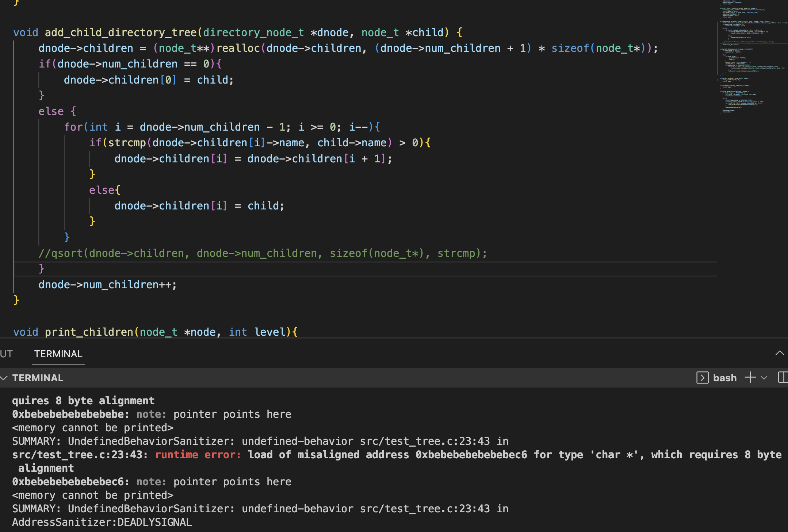Click the first src/test_tree.c:23:43 summary path

(425, 441)
